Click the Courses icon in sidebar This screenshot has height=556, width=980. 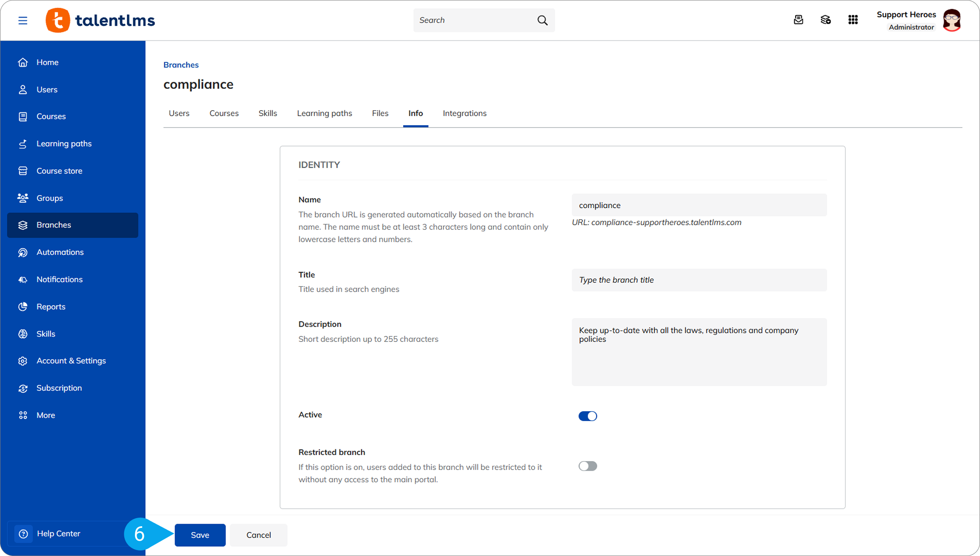point(23,116)
